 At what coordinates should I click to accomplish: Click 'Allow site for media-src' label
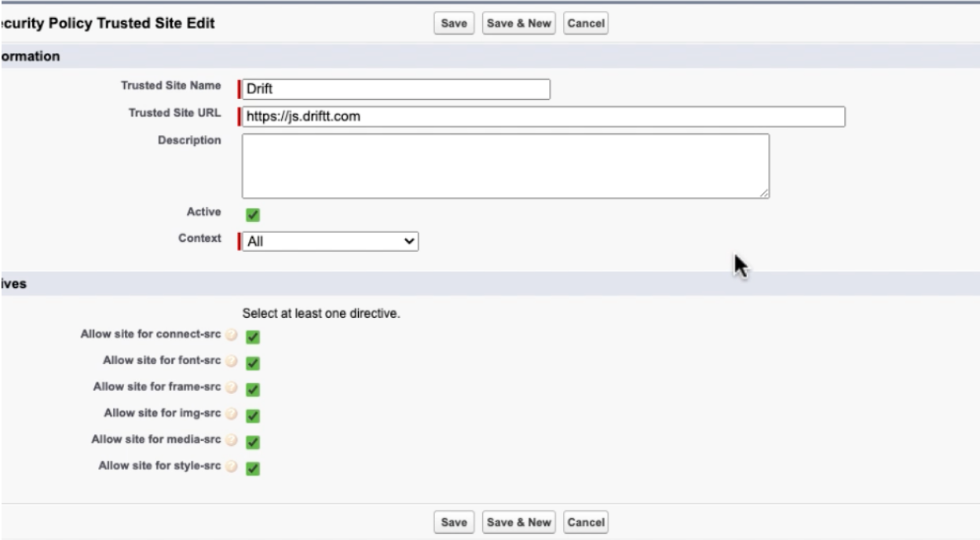click(157, 439)
